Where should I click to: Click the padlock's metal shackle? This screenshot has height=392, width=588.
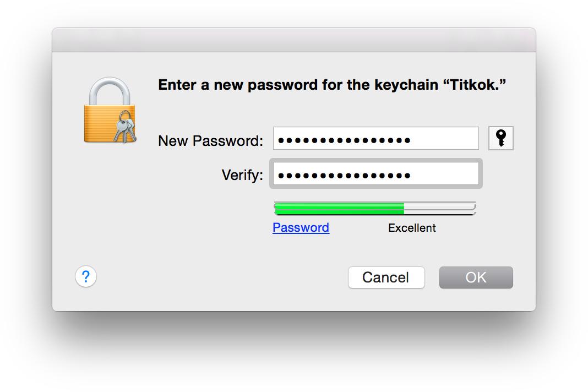pos(110,91)
